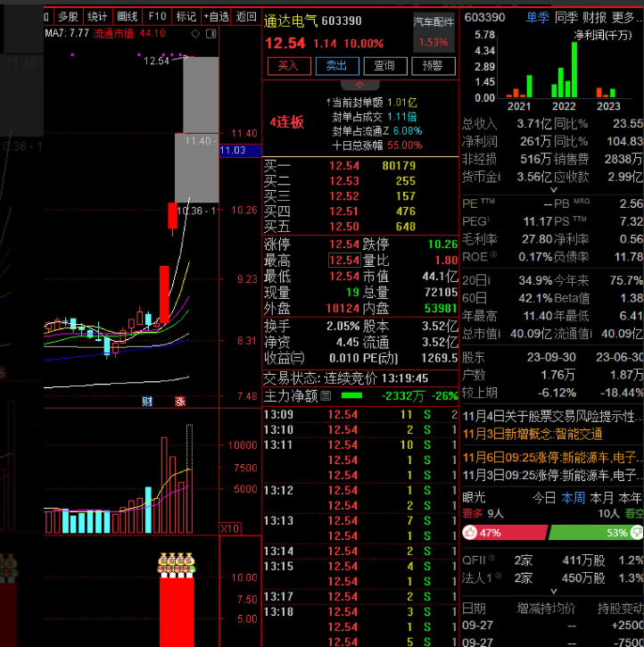The image size is (644, 647).
Task: Add stock via +自选 button
Action: 216,16
